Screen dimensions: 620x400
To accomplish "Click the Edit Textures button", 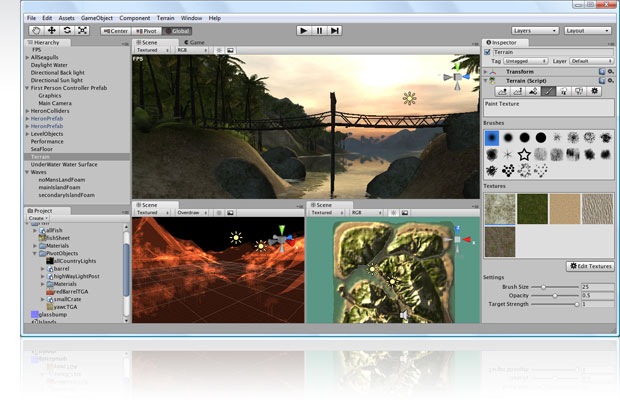I will coord(590,266).
